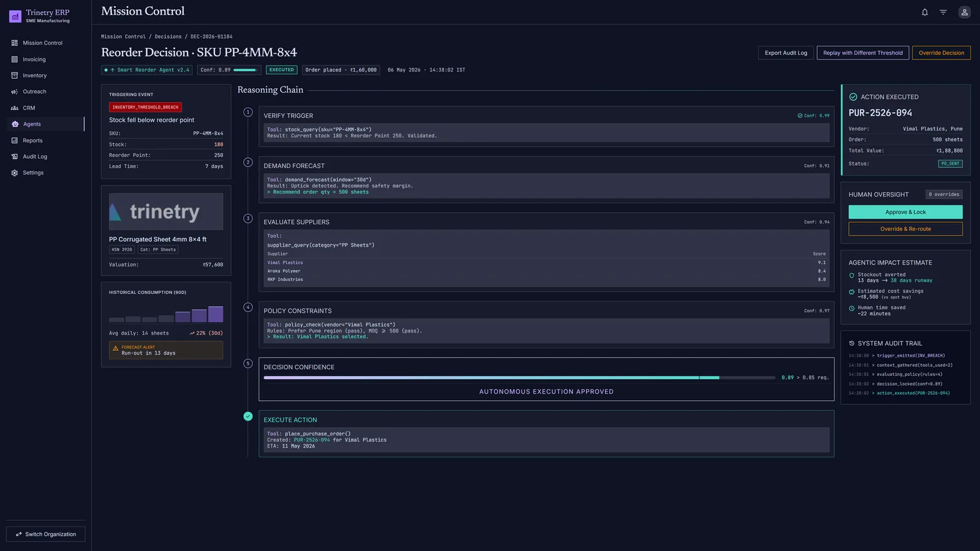Click Aroka Polymer supplier row
Image resolution: width=980 pixels, height=551 pixels.
coord(546,271)
